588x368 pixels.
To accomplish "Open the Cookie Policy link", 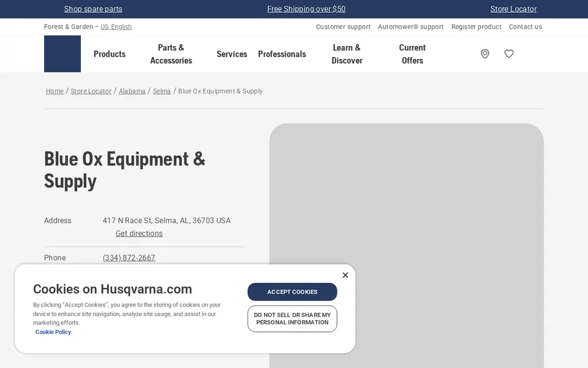I will point(53,332).
